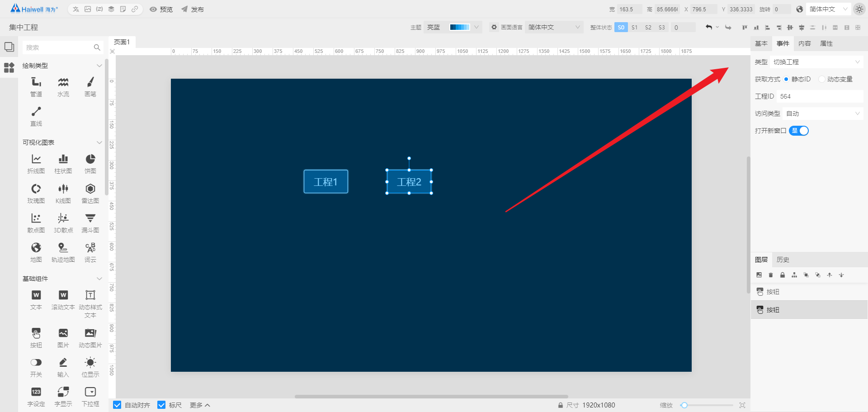Select the 页面1 page tab
Image resolution: width=868 pixels, height=412 pixels.
click(122, 42)
